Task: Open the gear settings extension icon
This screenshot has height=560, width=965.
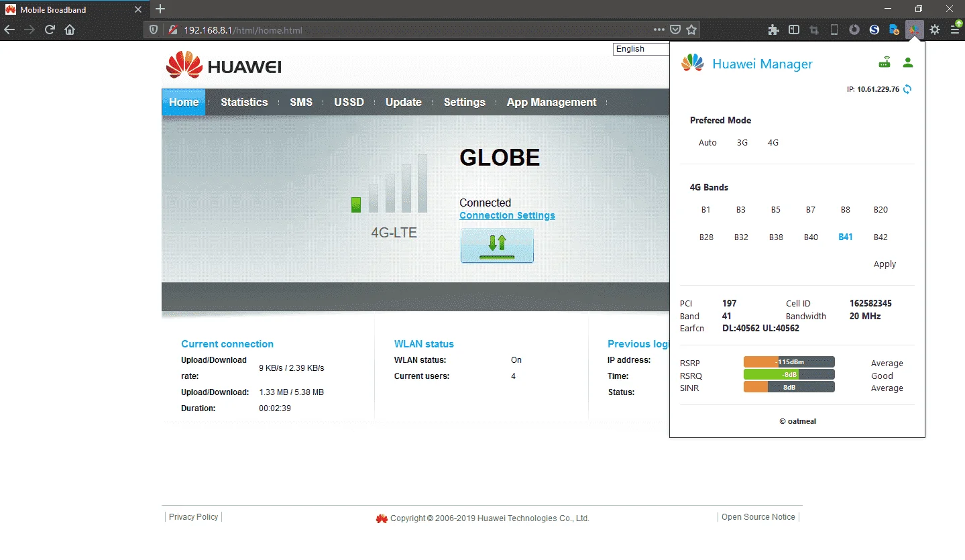Action: pyautogui.click(x=935, y=30)
